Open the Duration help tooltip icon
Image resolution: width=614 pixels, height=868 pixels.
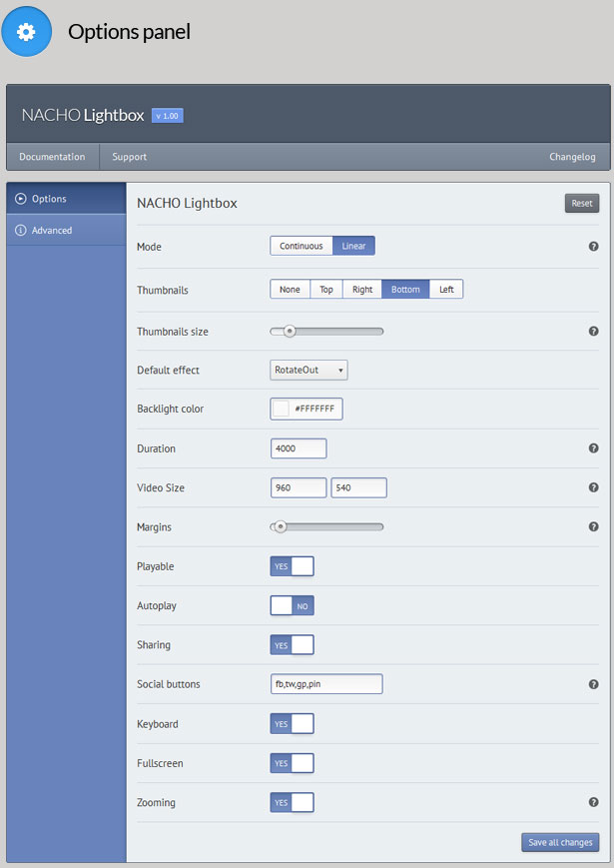tap(593, 448)
